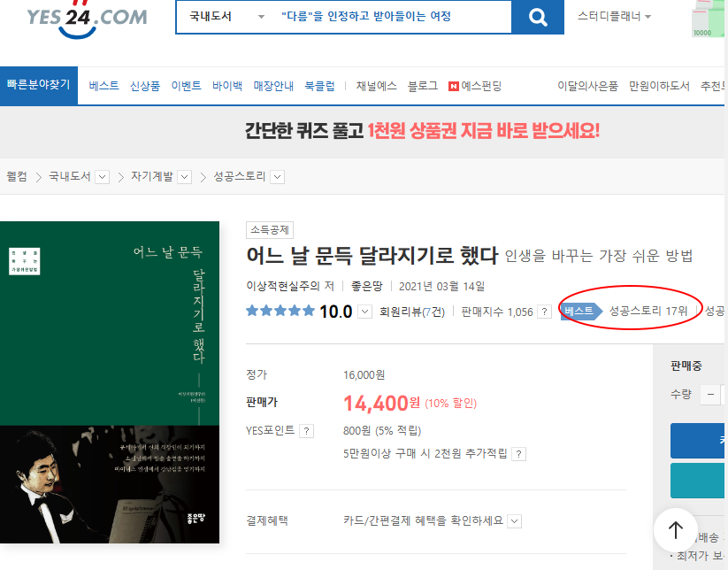Go to 웰컴 breadcrumb
The image size is (728, 570).
[17, 176]
